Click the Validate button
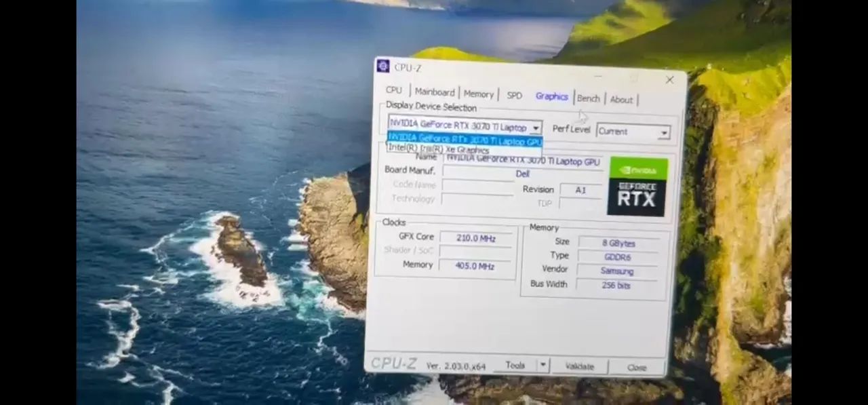The image size is (868, 405). [x=579, y=366]
